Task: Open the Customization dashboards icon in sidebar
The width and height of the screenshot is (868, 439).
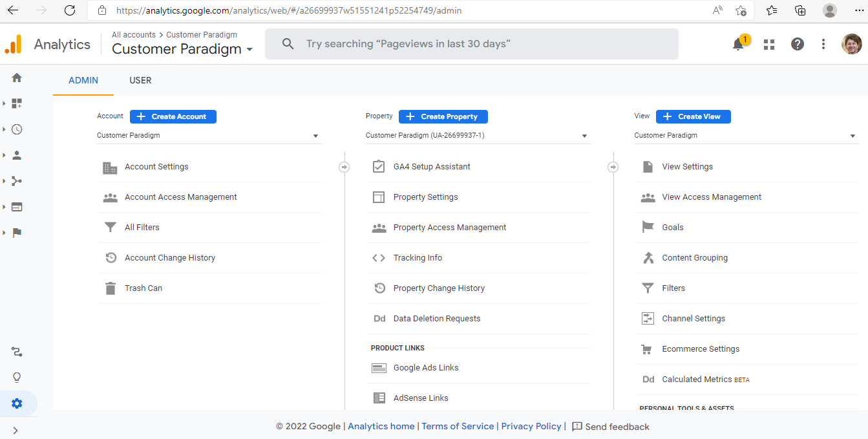Action: pos(17,103)
